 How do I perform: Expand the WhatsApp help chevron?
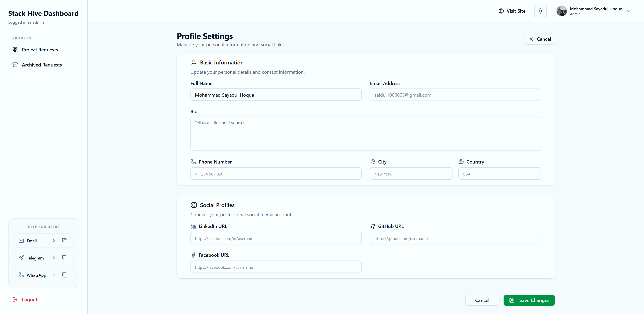53,275
